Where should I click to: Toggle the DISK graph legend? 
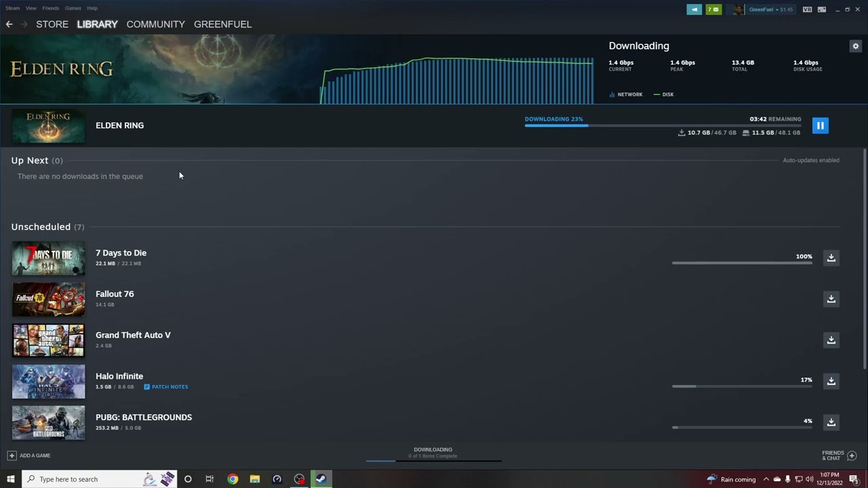pyautogui.click(x=664, y=95)
